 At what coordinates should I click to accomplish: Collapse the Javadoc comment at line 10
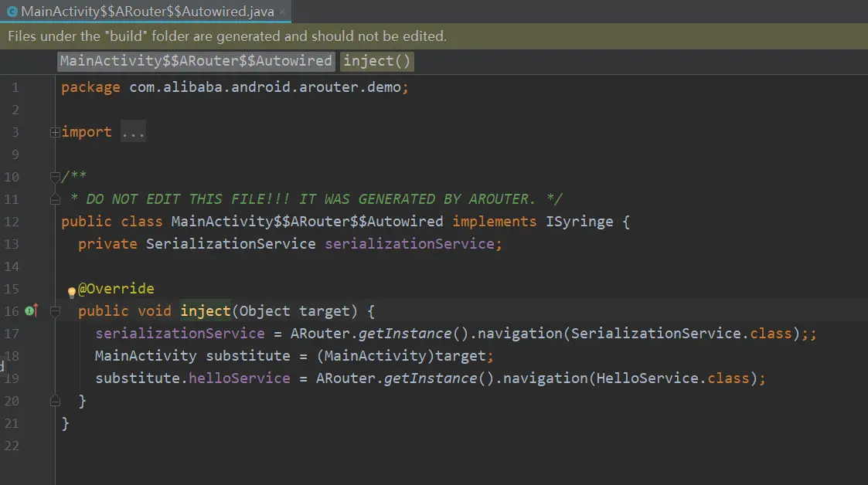pyautogui.click(x=55, y=177)
